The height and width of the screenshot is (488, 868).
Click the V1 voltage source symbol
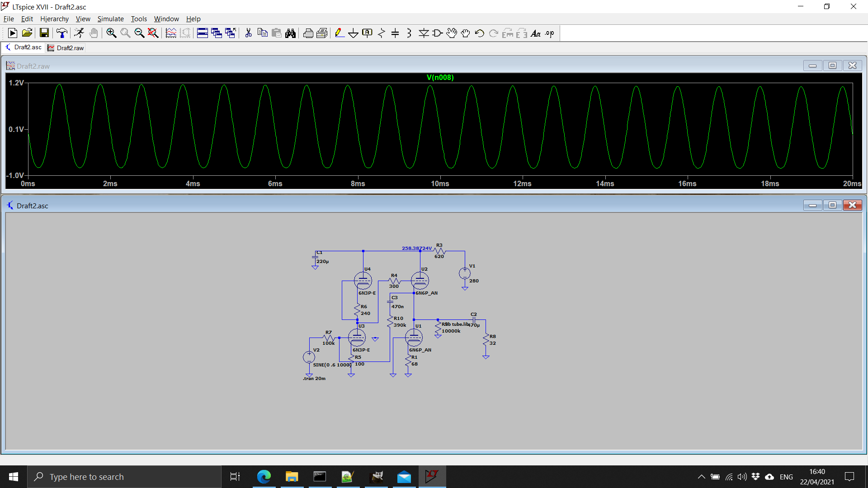pyautogui.click(x=464, y=273)
